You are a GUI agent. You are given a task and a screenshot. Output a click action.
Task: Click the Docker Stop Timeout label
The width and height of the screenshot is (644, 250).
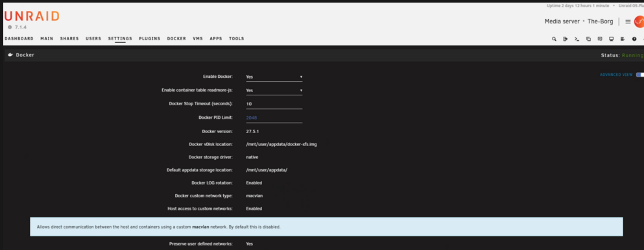point(201,104)
